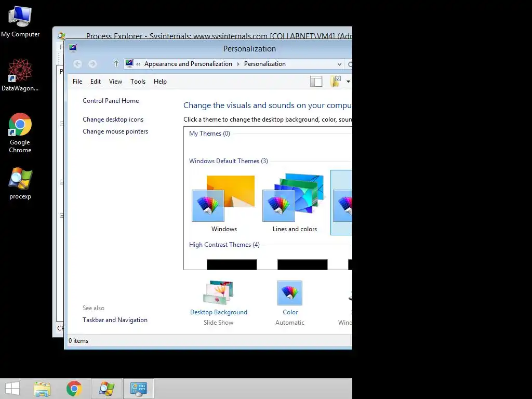Open the Help menu

[160, 82]
